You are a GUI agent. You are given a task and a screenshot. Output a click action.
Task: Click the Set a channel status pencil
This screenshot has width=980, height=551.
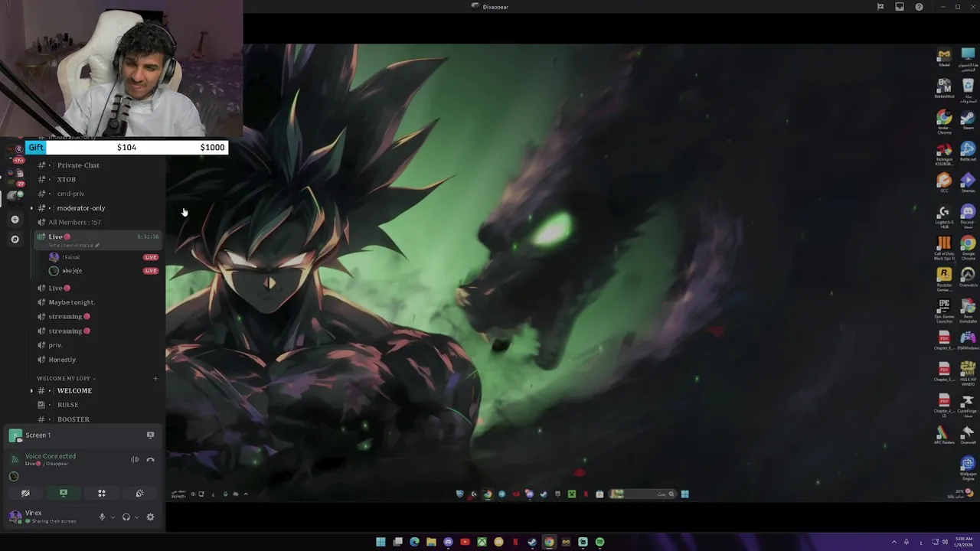click(97, 246)
